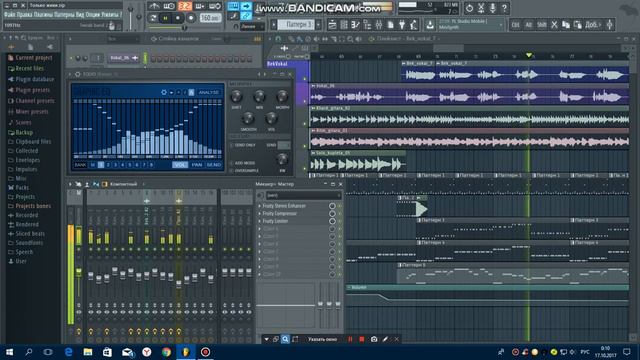Open Chrome from the taskbar
Image resolution: width=640 pixels, height=360 pixels.
(x=166, y=352)
